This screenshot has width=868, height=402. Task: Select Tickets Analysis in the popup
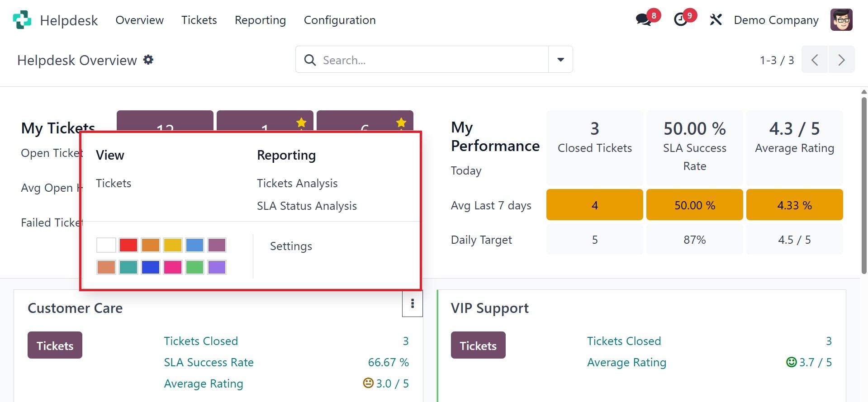click(297, 183)
